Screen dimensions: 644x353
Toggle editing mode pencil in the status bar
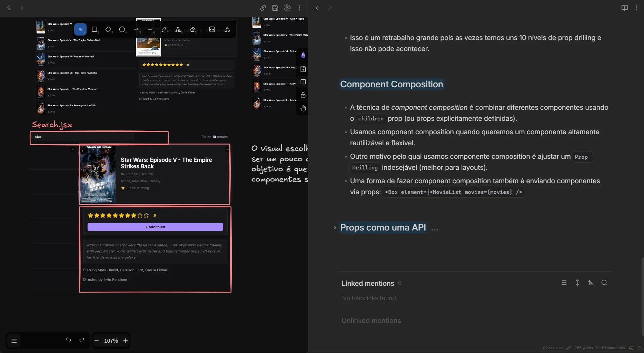[568, 348]
